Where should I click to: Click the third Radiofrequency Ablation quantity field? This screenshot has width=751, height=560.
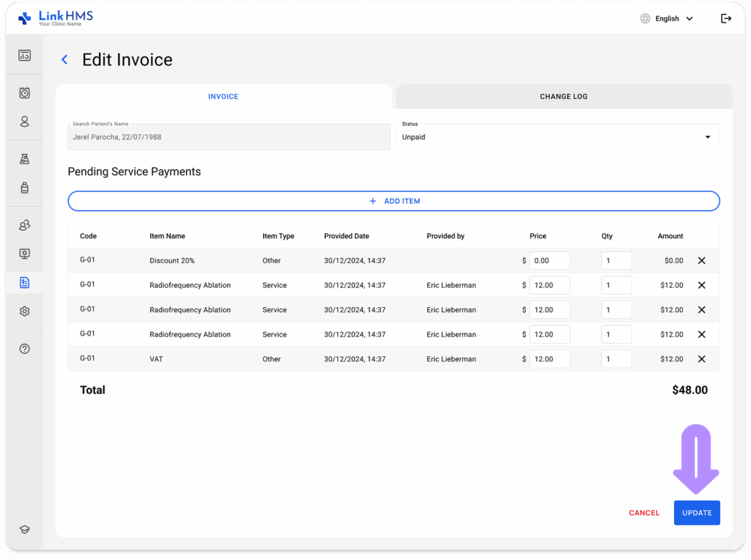616,334
